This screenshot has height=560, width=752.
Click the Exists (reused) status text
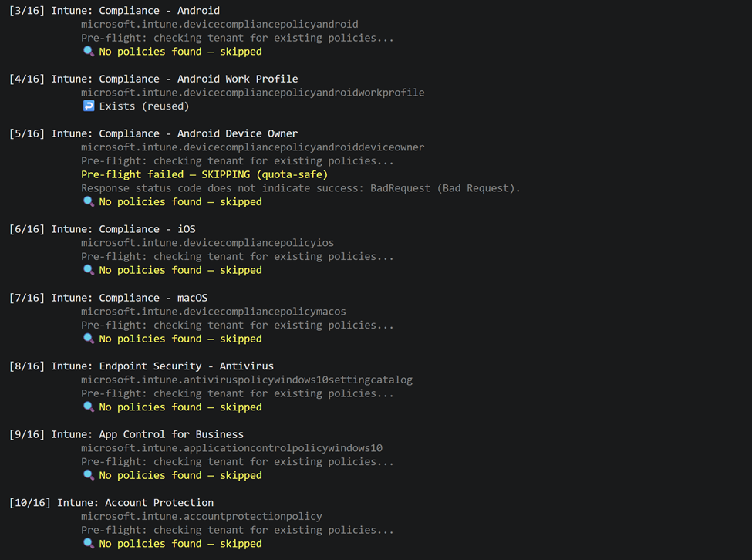tap(144, 106)
